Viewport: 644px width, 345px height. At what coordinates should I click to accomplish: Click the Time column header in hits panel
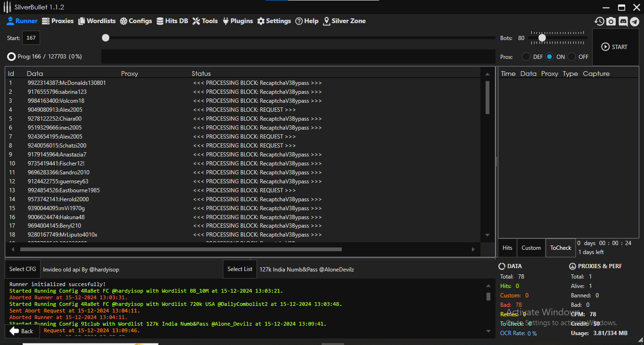coord(508,74)
